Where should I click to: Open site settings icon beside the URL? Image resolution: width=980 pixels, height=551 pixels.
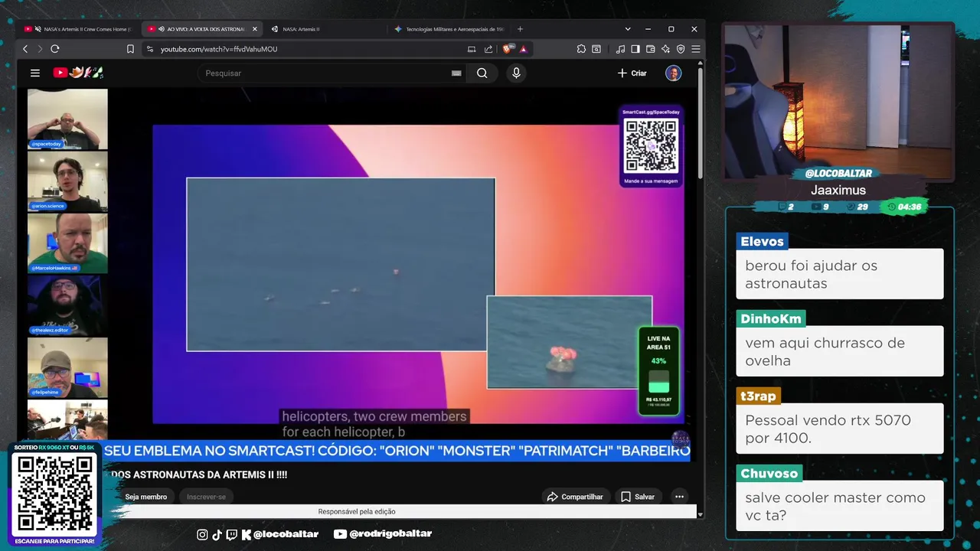point(149,49)
